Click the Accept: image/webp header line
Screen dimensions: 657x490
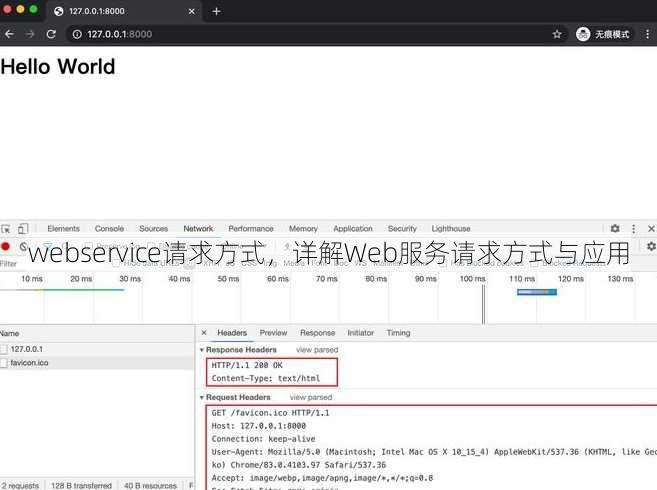click(322, 478)
